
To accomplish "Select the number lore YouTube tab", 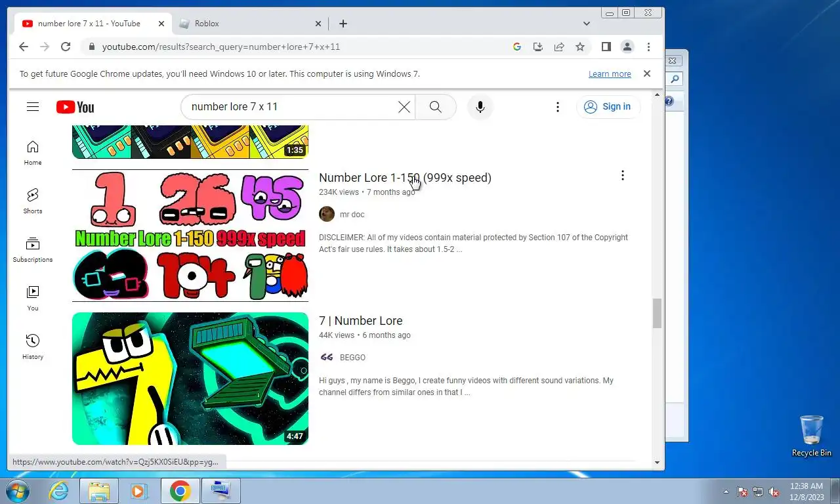I will (x=93, y=24).
